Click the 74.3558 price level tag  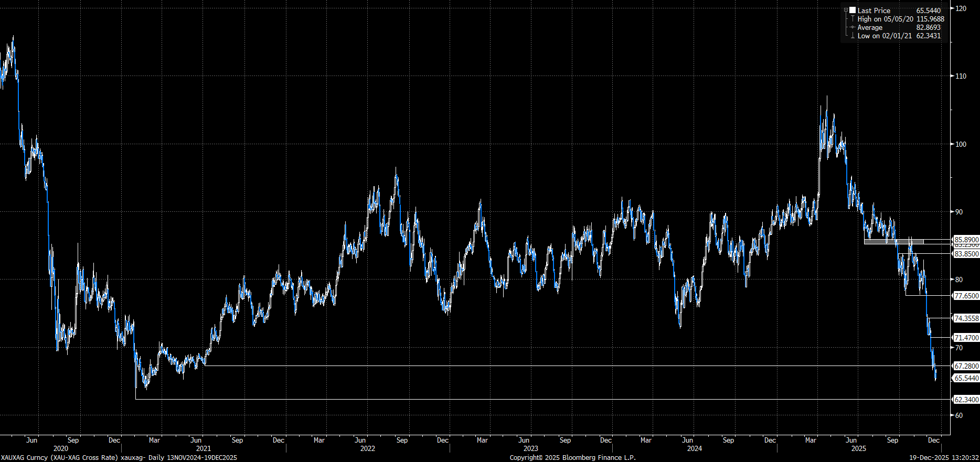(x=966, y=318)
